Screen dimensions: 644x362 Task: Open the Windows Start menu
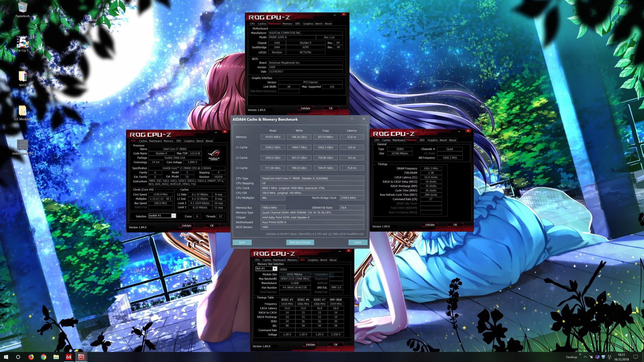pos(6,357)
